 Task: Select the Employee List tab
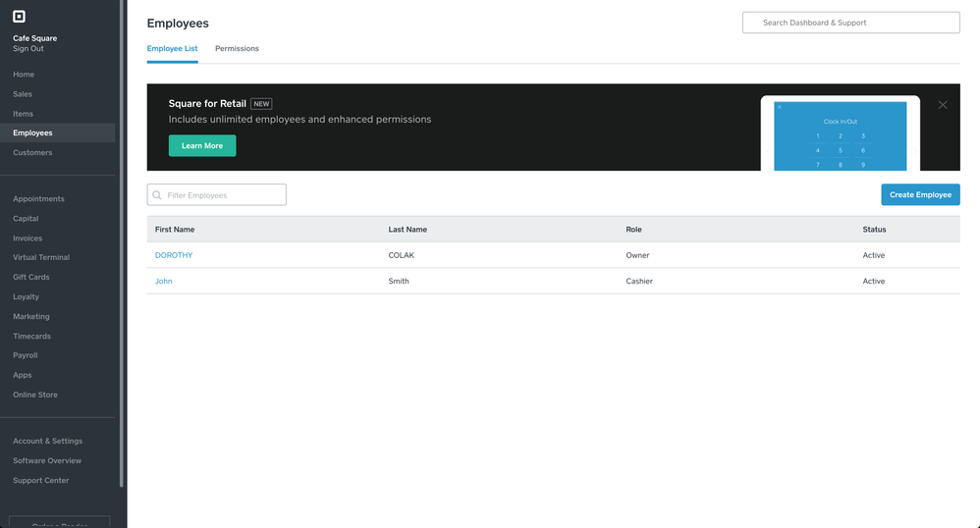pos(172,48)
